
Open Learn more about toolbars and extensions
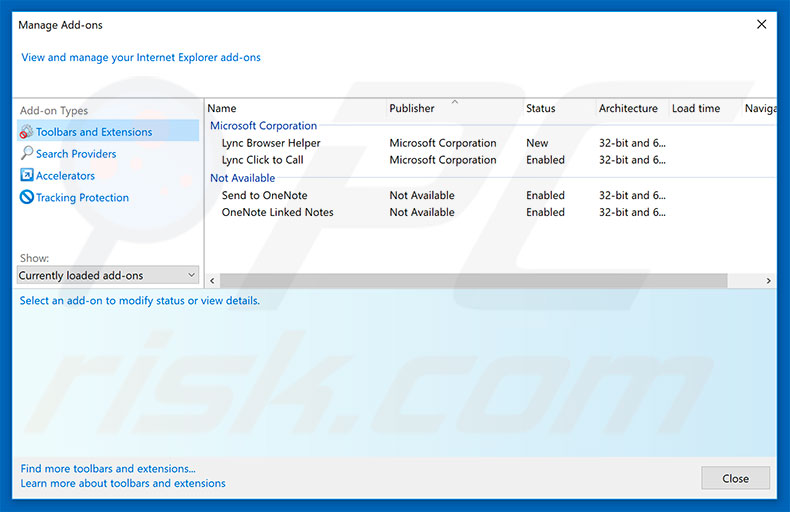[x=123, y=484]
